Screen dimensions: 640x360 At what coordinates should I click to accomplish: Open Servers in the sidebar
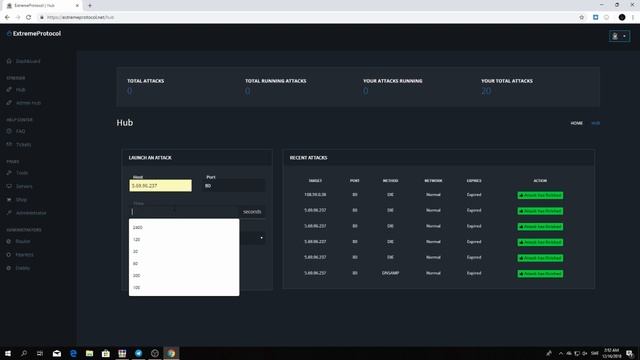[x=19, y=187]
